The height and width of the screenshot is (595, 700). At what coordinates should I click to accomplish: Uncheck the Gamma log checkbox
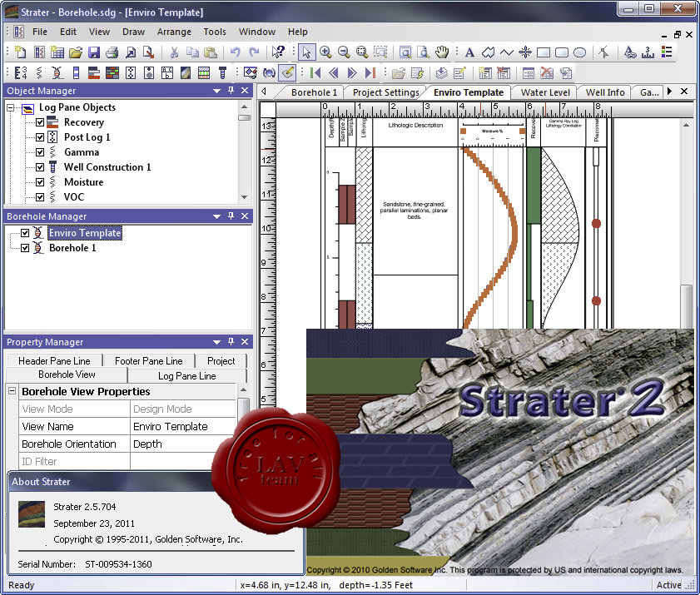click(40, 152)
